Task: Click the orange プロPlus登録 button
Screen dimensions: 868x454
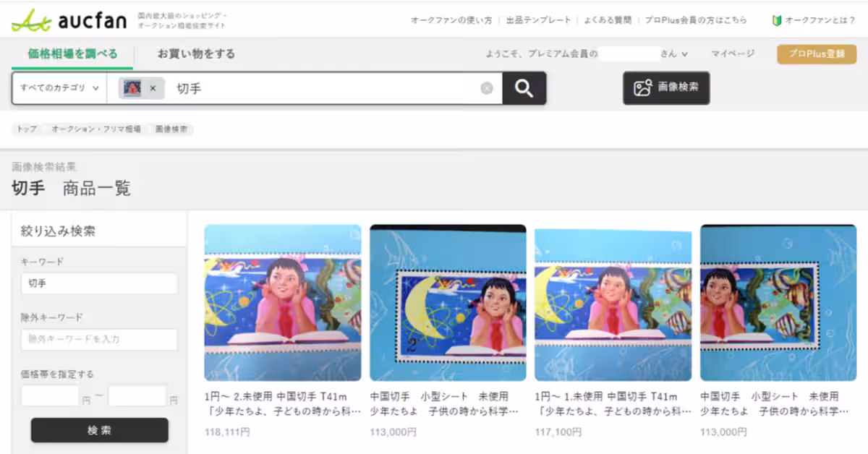Action: (816, 53)
